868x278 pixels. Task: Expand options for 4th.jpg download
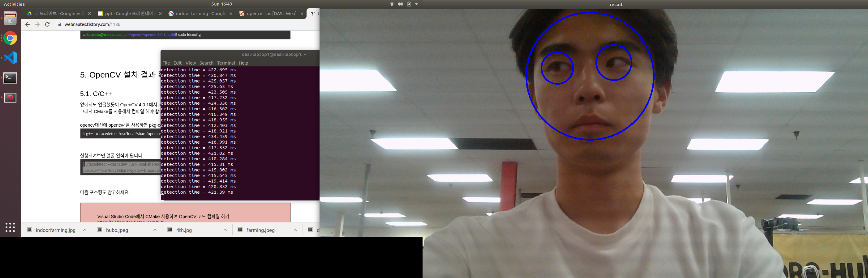tap(225, 230)
